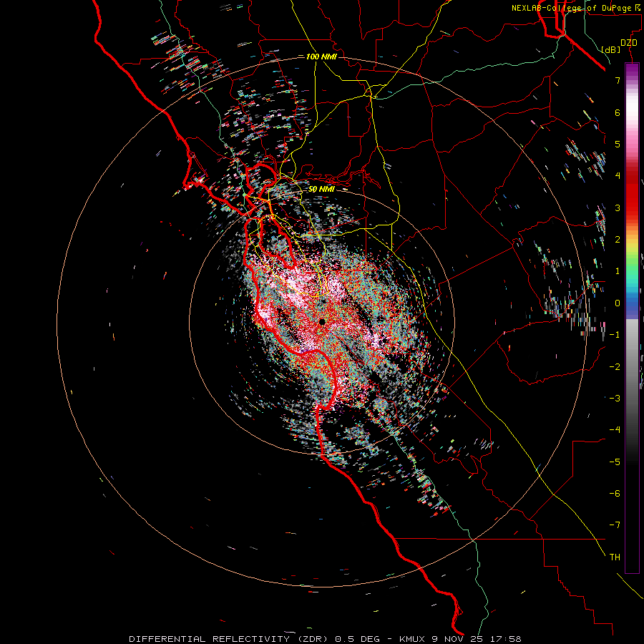The image size is (644, 644).
Task: Click the "-3" value on the color scale
Action: [x=615, y=399]
